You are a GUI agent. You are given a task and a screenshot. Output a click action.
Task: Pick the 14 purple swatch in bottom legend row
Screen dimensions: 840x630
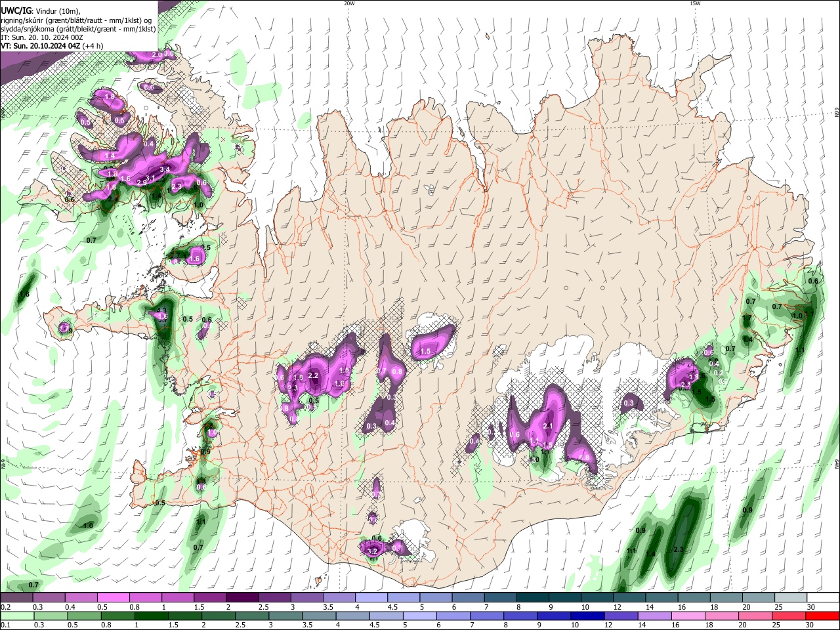click(x=656, y=616)
